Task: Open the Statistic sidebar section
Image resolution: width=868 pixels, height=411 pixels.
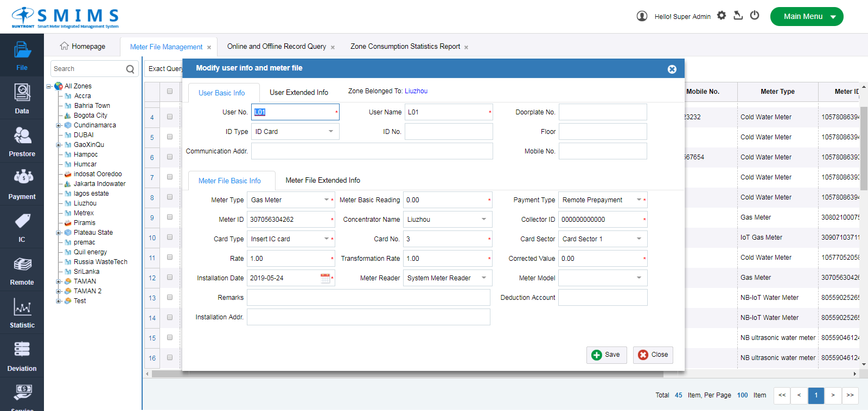Action: [22, 312]
